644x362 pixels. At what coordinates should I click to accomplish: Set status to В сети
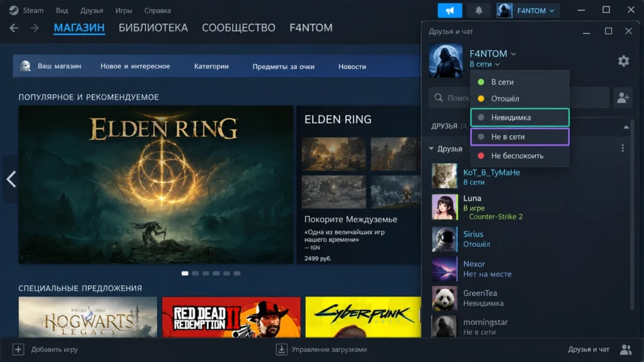[x=520, y=82]
